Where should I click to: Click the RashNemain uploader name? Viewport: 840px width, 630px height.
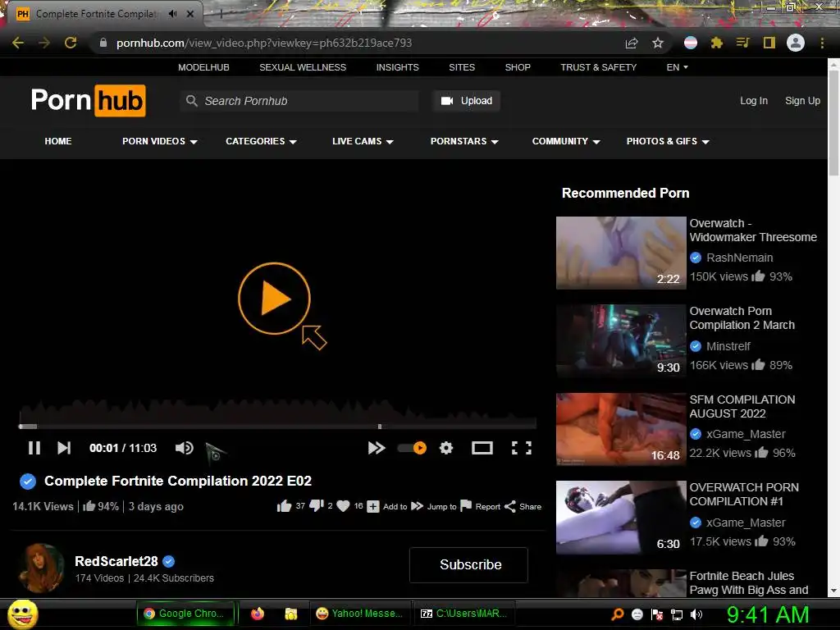[x=739, y=258]
